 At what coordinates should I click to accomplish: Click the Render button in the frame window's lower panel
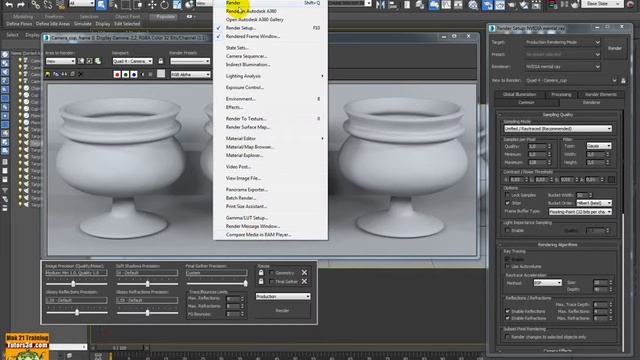(282, 311)
